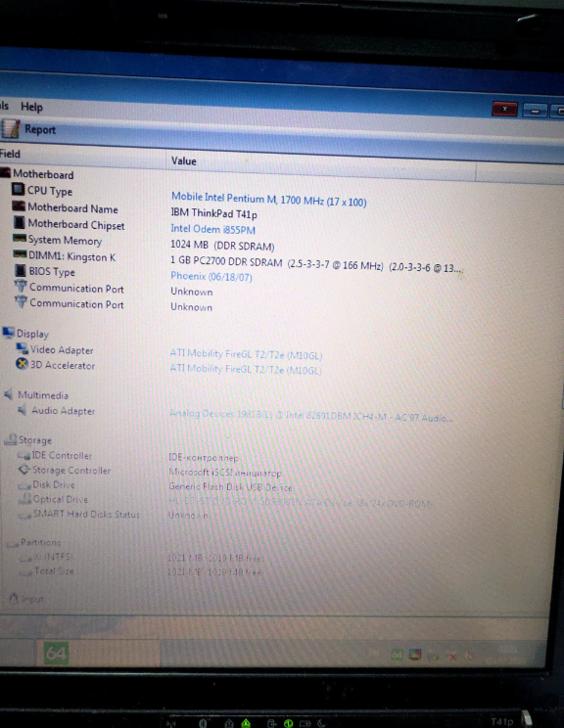Screen dimensions: 564x728
Task: Click the Motherboard Name row icon
Action: [x=19, y=205]
